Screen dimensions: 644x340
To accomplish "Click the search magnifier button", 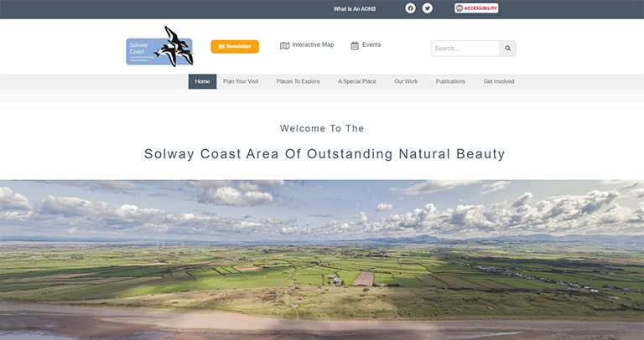I will 507,49.
